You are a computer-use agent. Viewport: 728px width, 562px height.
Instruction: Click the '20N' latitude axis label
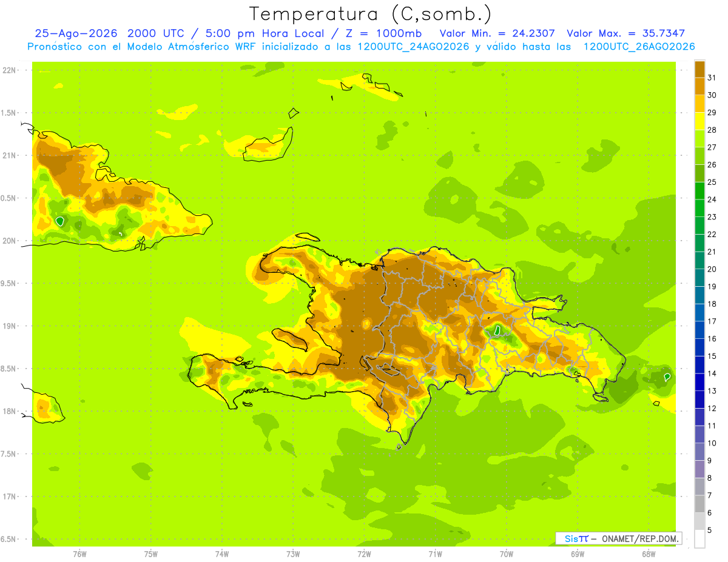[10, 241]
